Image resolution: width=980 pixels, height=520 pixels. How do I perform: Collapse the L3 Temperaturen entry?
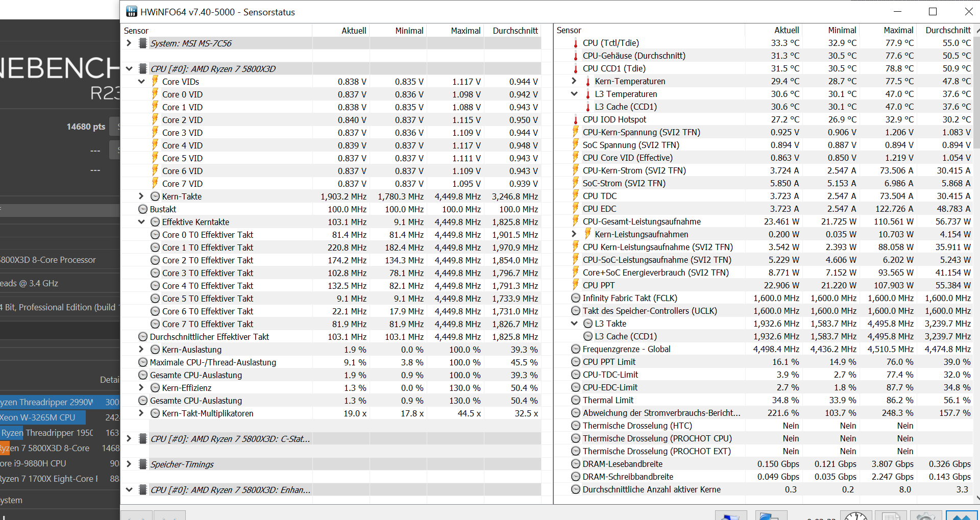pyautogui.click(x=574, y=94)
